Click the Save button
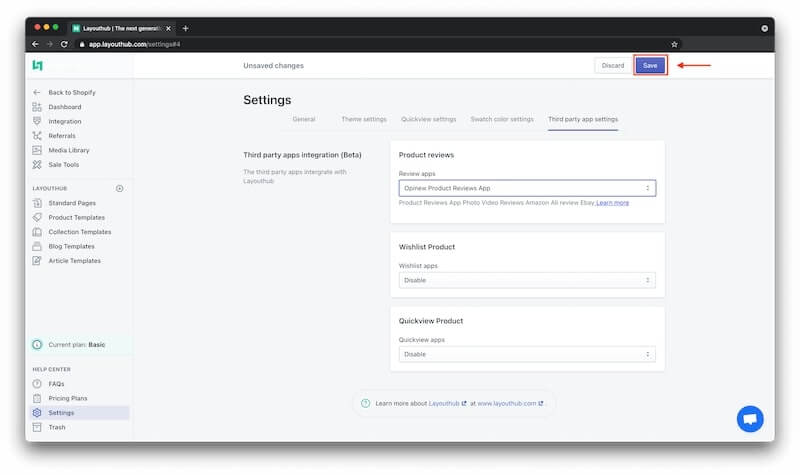The width and height of the screenshot is (800, 475). [x=650, y=65]
